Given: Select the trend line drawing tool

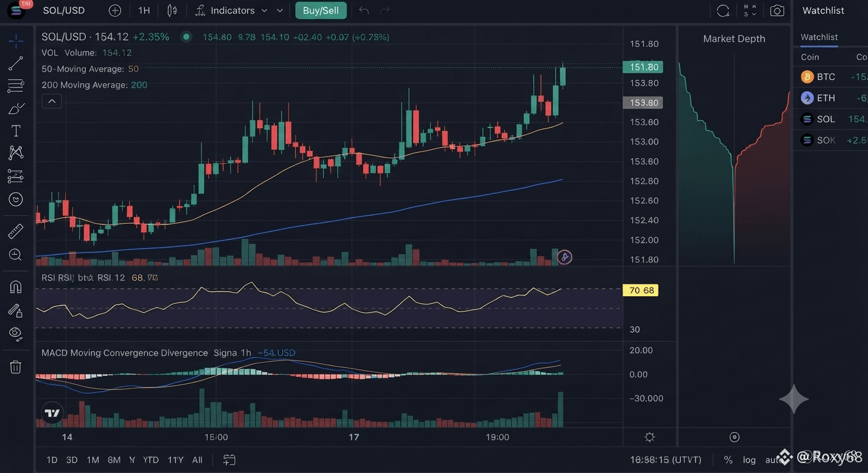Looking at the screenshot, I should coord(16,63).
